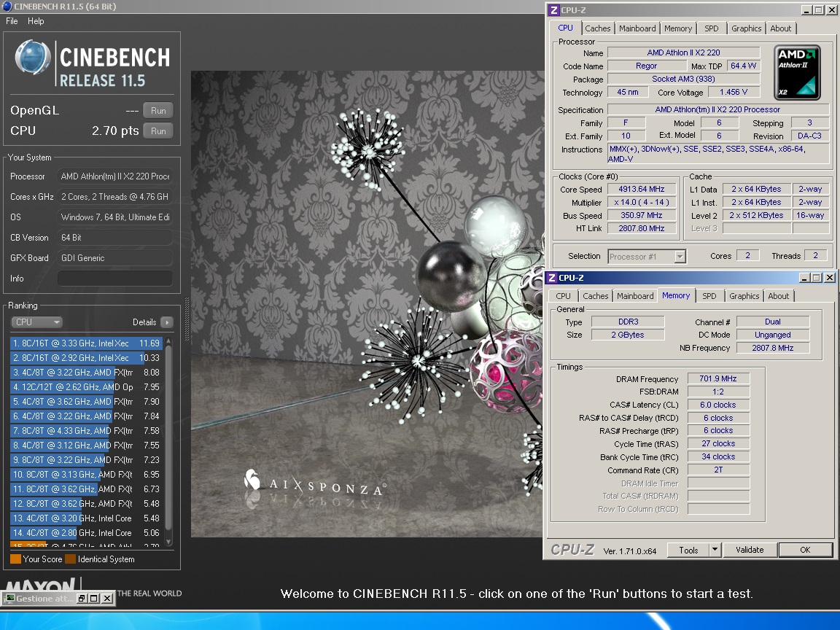
Task: Click the ranking list vertical scrollbar
Action: pos(168,439)
